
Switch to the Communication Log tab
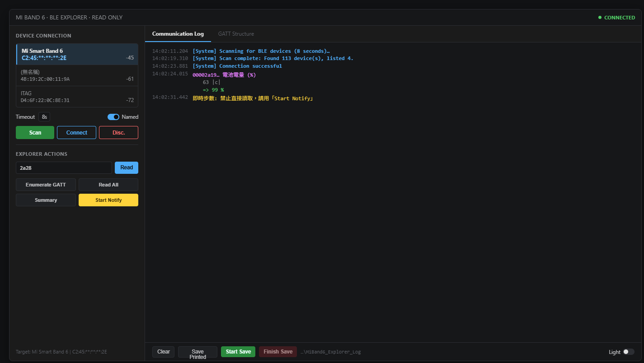pos(178,34)
